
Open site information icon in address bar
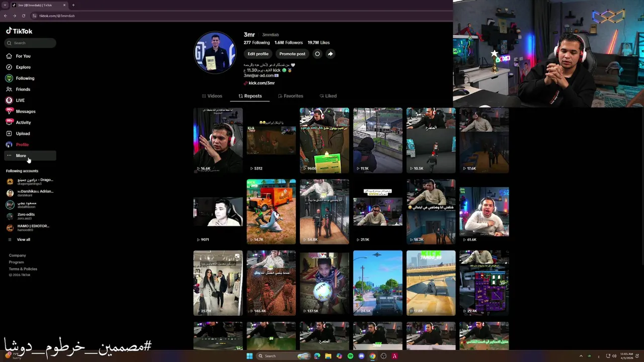[x=34, y=16]
